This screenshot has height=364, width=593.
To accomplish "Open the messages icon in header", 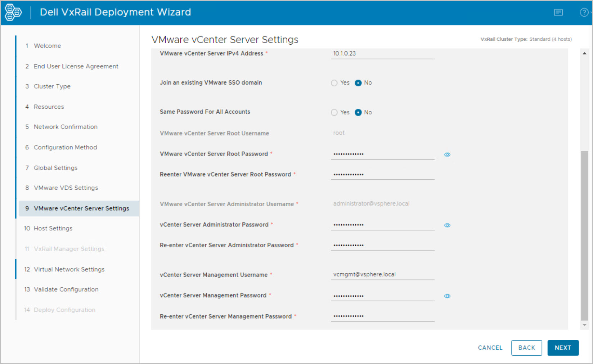I will tap(558, 13).
